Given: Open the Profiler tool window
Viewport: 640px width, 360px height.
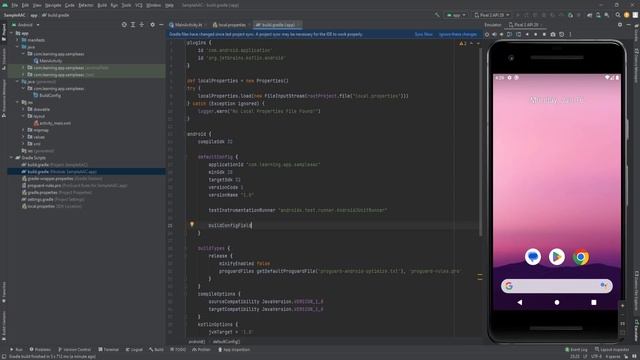Looking at the screenshot, I should pos(201,350).
